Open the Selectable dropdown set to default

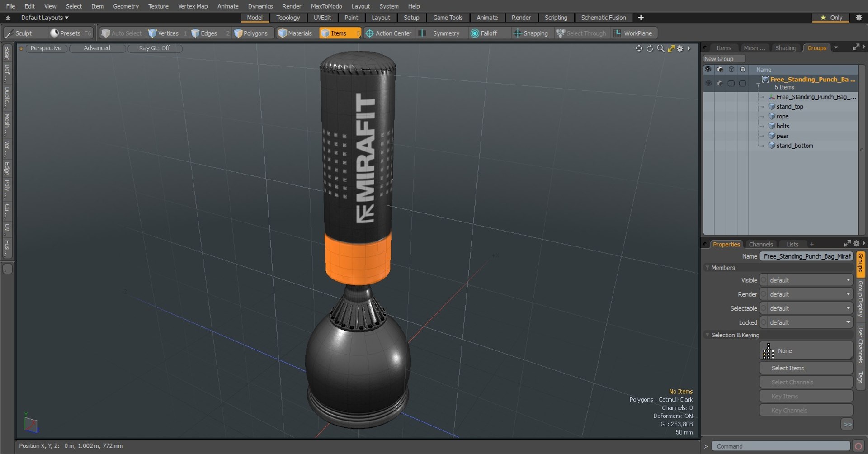click(807, 308)
